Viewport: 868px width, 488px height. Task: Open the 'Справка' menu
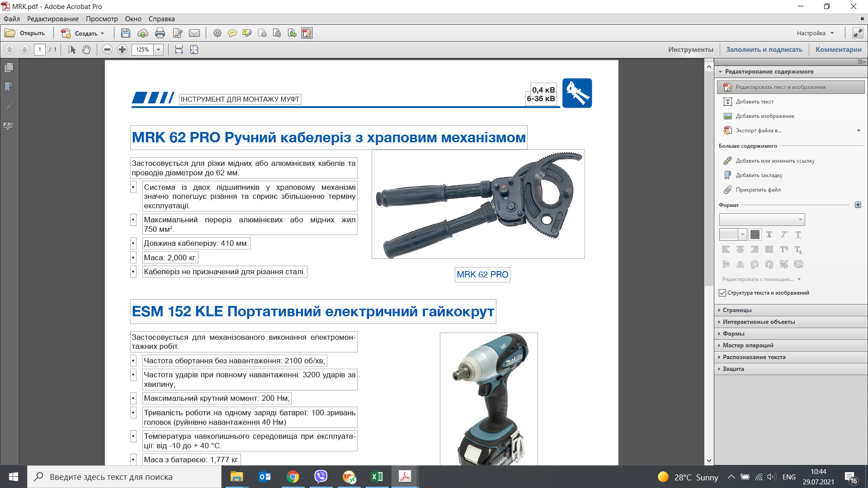(x=161, y=19)
